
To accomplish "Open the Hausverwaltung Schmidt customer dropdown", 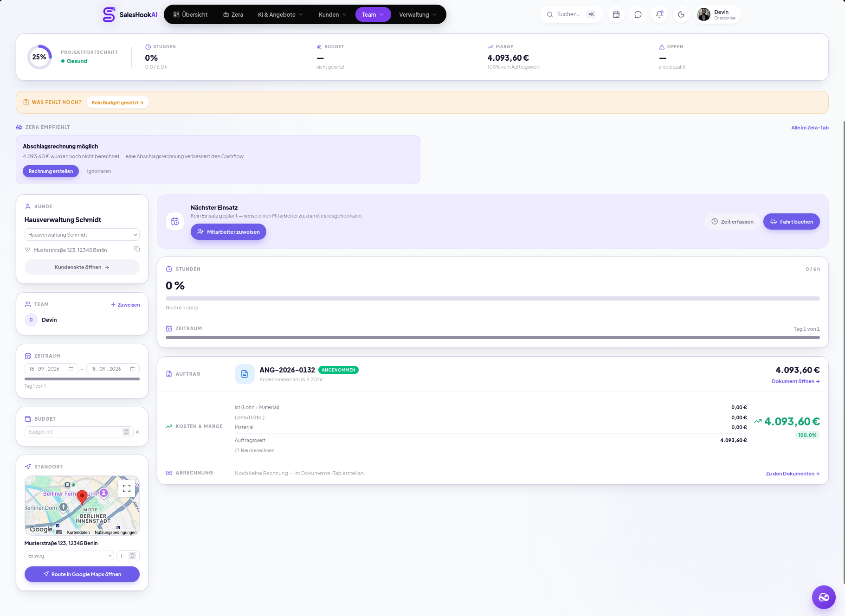I will (x=82, y=235).
